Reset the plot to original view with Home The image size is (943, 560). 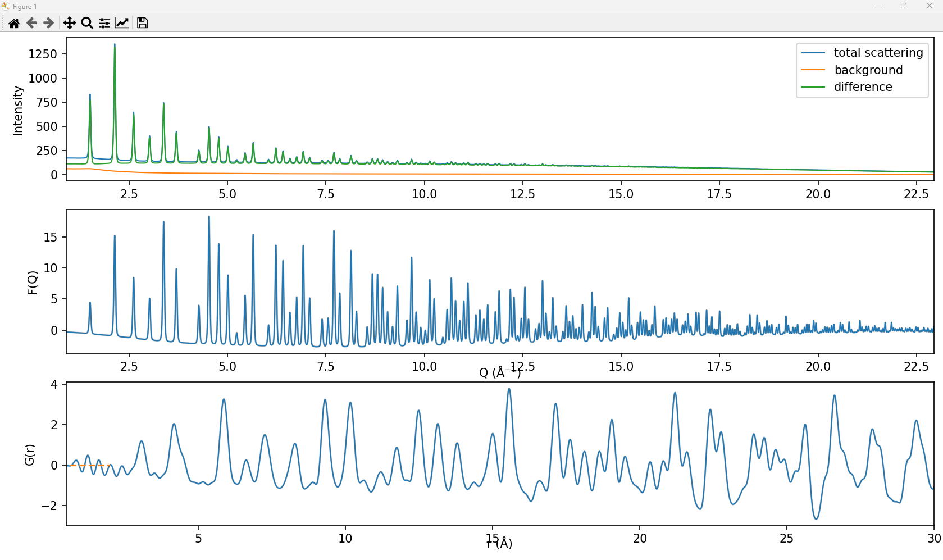tap(14, 23)
